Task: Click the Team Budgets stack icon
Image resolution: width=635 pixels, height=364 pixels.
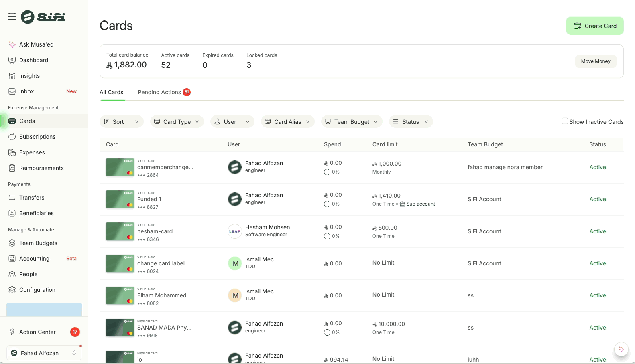Action: click(12, 243)
